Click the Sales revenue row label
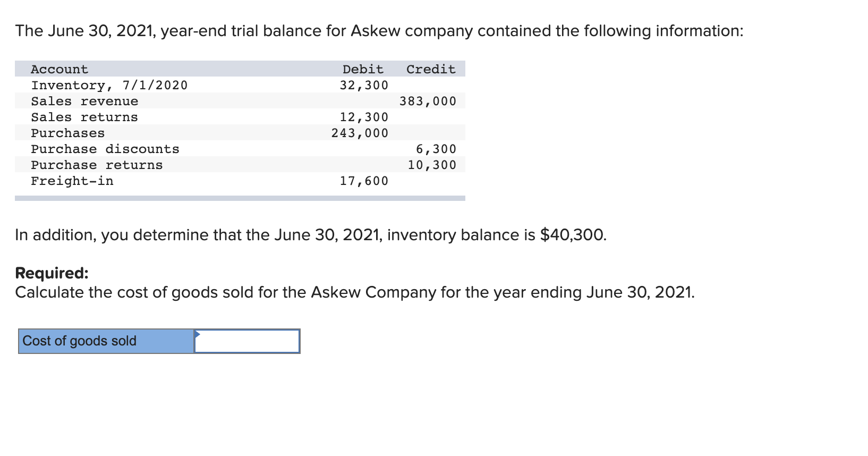Screen dimensions: 868x456 pyautogui.click(x=84, y=102)
